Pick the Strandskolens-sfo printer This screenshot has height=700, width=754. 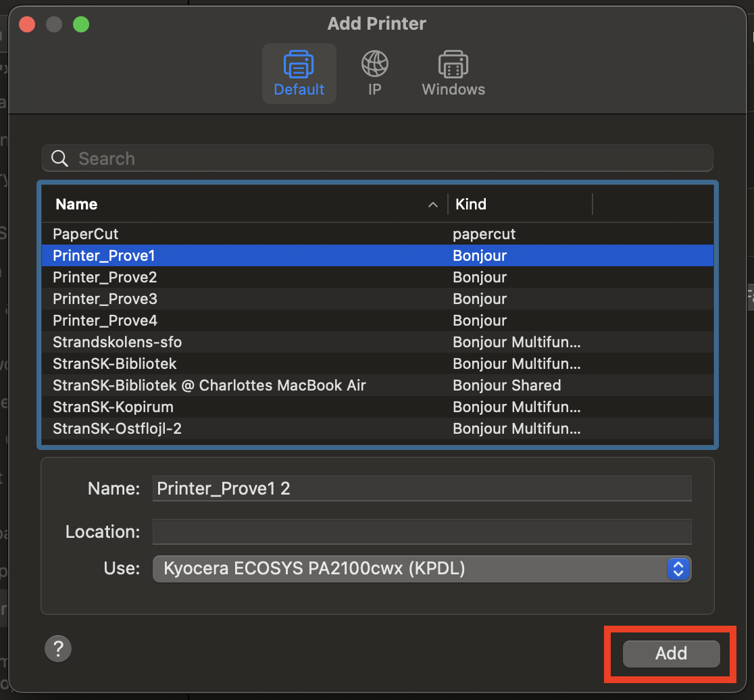[x=117, y=342]
